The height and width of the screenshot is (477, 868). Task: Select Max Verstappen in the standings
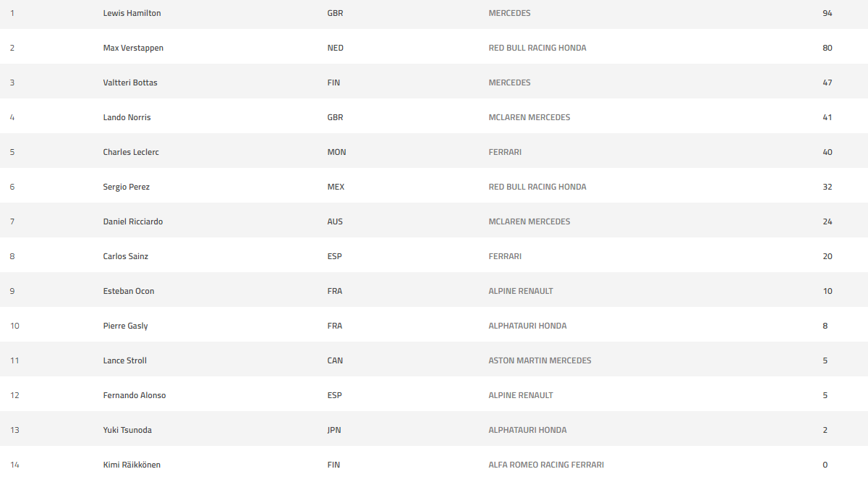(133, 48)
